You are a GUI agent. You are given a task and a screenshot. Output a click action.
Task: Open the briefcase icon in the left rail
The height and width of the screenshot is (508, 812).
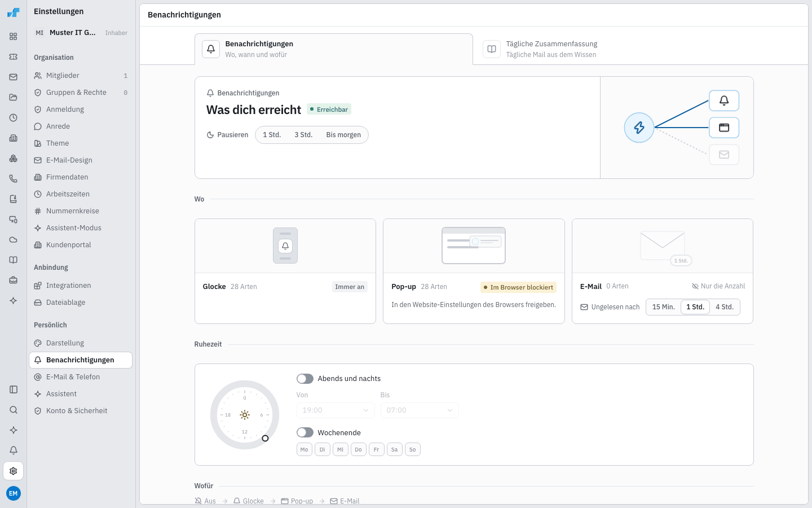14,281
